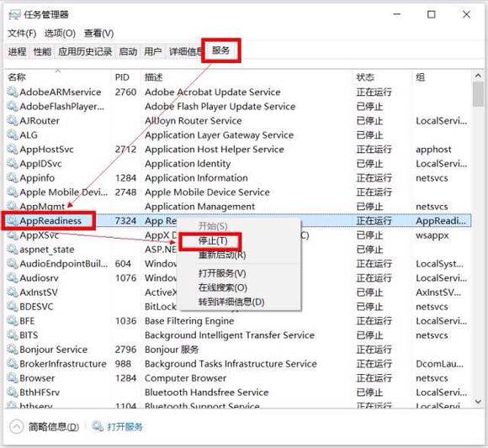Viewport: 488px width, 448px height.
Task: Open the 打开服务 link at the bottom
Action: [x=125, y=426]
